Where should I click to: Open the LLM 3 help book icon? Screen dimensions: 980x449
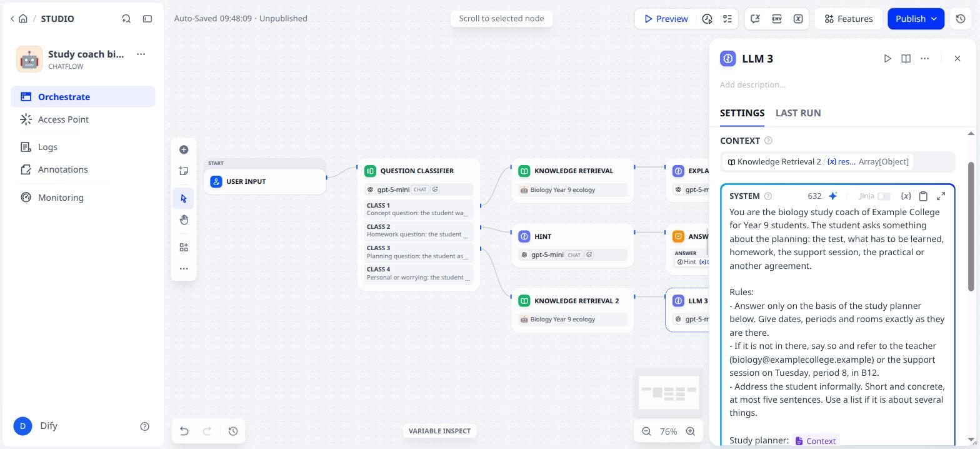(x=906, y=58)
